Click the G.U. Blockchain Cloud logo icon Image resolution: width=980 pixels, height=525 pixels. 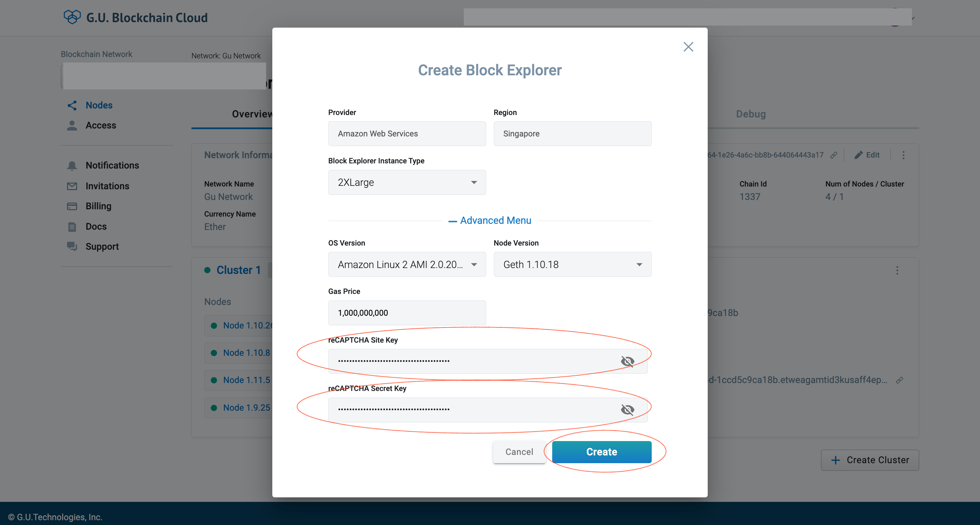tap(72, 17)
